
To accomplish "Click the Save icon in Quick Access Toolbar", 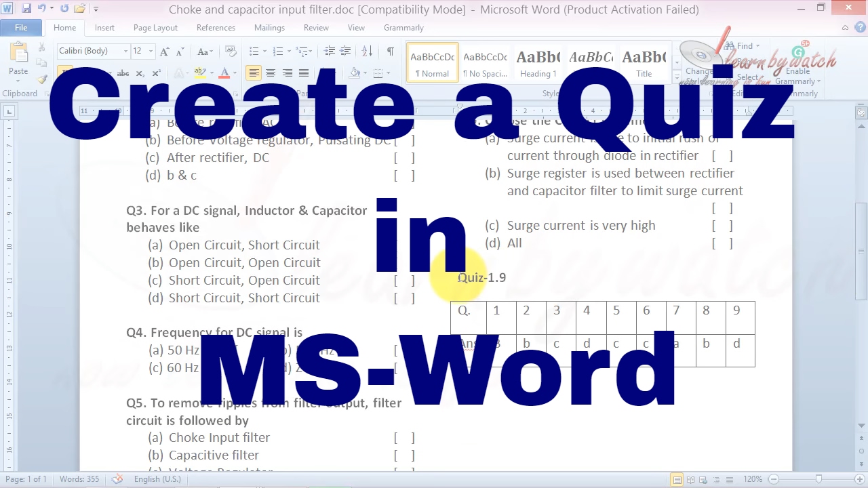I will pos(26,9).
